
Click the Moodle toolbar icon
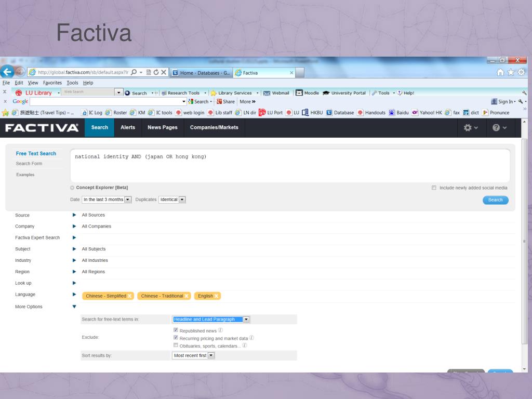[299, 92]
